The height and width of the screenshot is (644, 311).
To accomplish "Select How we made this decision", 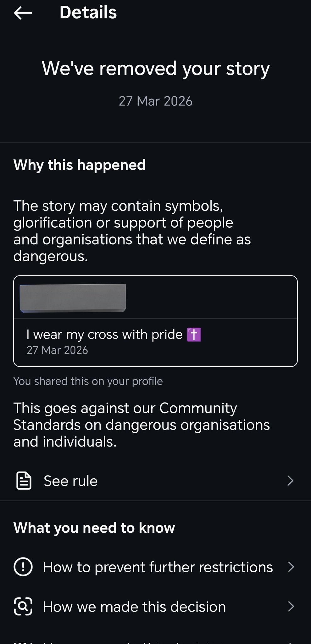I will (134, 607).
